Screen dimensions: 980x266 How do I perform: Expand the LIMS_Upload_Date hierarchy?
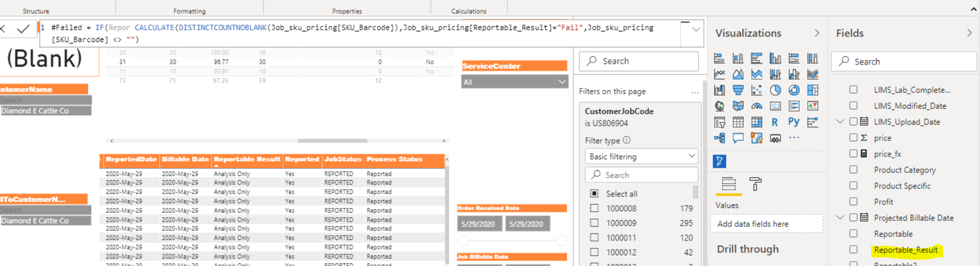[x=840, y=122]
